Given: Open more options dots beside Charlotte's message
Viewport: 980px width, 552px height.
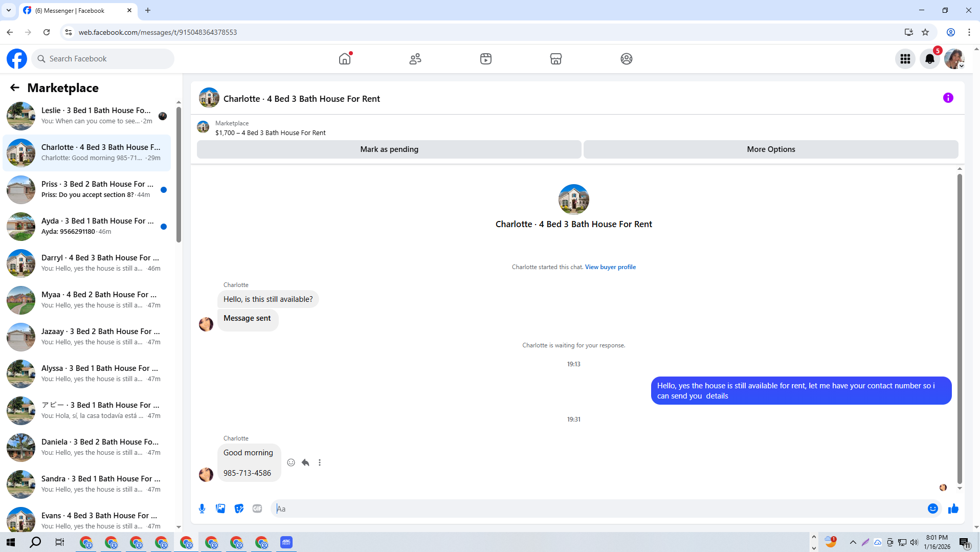Looking at the screenshot, I should [320, 462].
